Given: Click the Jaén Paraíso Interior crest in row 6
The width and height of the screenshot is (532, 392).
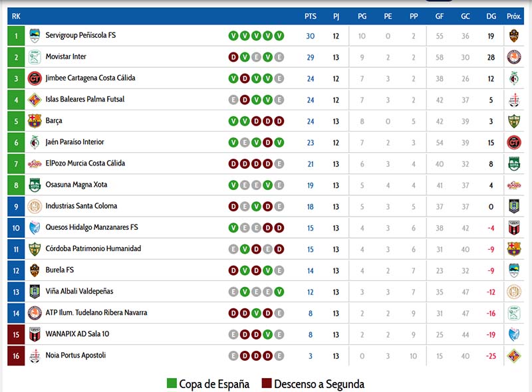Looking at the screenshot, I should pyautogui.click(x=35, y=142).
